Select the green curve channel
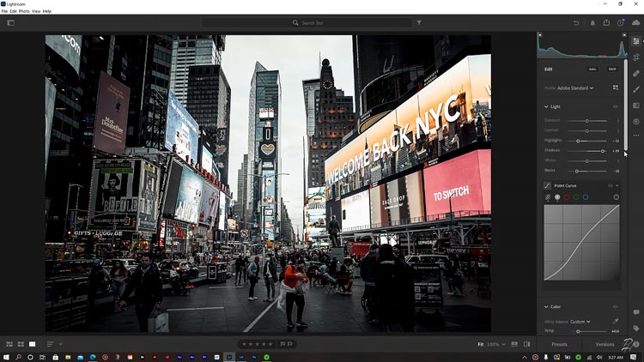Image resolution: width=644 pixels, height=362 pixels. 576,197
